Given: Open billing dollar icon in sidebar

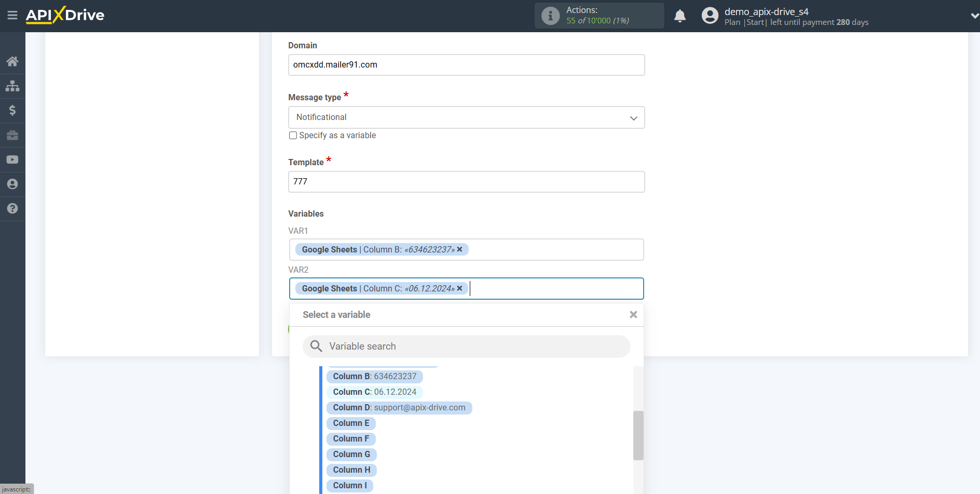Looking at the screenshot, I should (x=12, y=110).
